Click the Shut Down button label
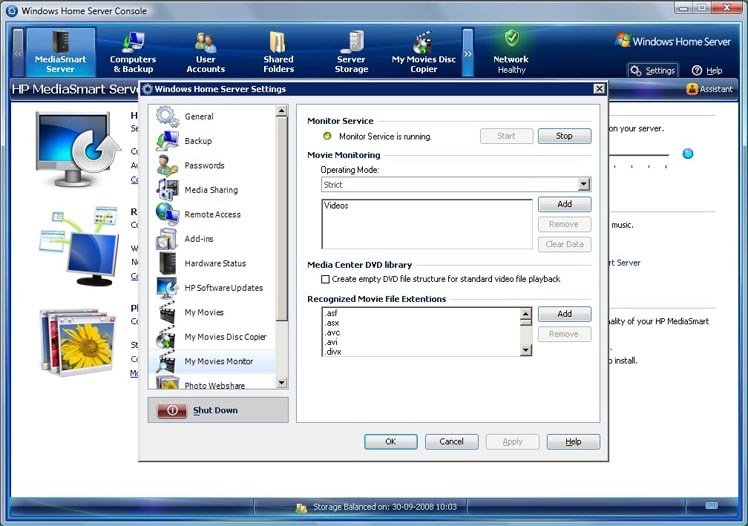Screen dimensions: 748x526 click(x=215, y=410)
